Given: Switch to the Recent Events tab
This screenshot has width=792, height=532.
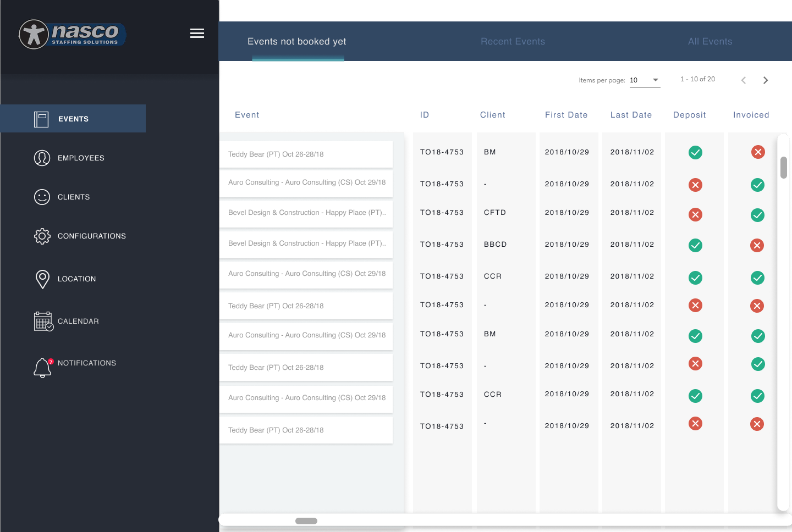Looking at the screenshot, I should 513,41.
